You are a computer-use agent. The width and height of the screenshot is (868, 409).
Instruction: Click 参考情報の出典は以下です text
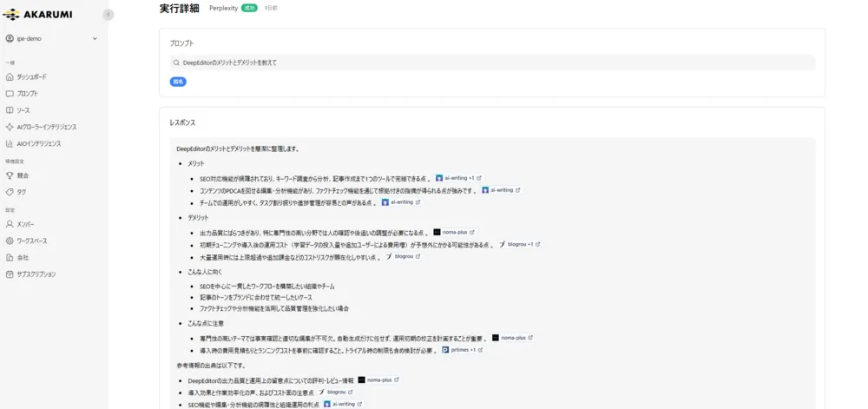click(211, 366)
